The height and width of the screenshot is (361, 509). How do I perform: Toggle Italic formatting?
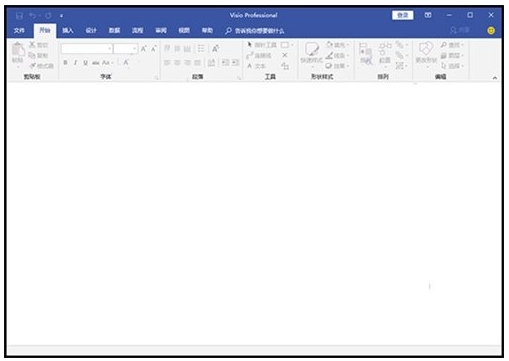pos(76,63)
